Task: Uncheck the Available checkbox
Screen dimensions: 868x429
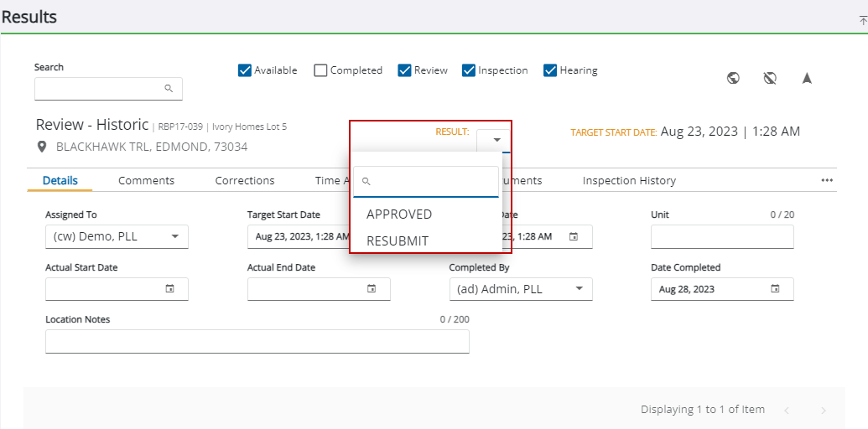Action: click(x=245, y=70)
